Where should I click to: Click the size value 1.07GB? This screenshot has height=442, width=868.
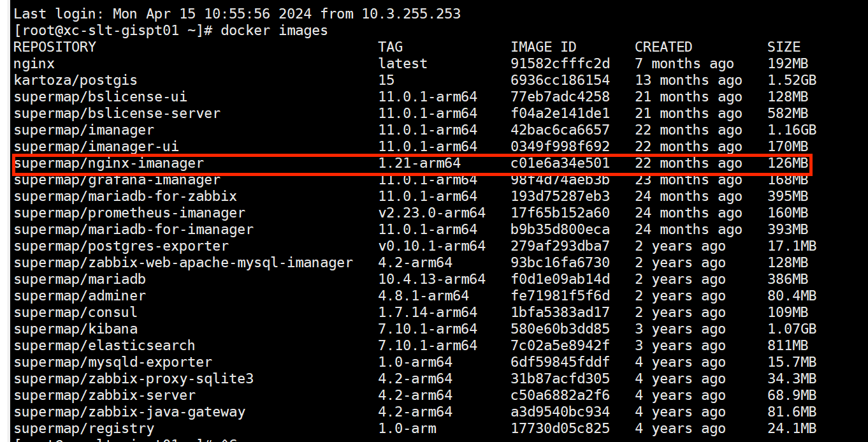click(x=792, y=329)
